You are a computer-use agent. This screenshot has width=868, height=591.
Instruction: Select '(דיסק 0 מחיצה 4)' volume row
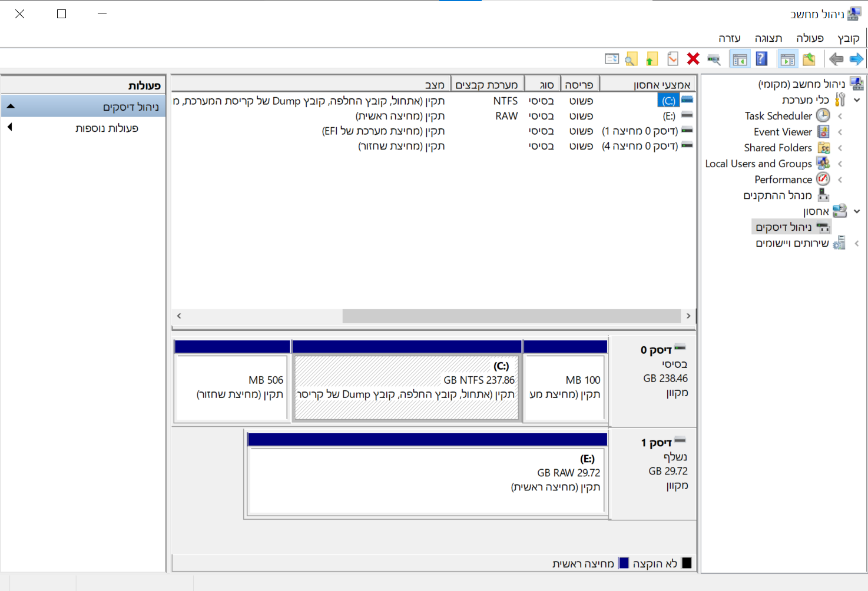pyautogui.click(x=640, y=146)
